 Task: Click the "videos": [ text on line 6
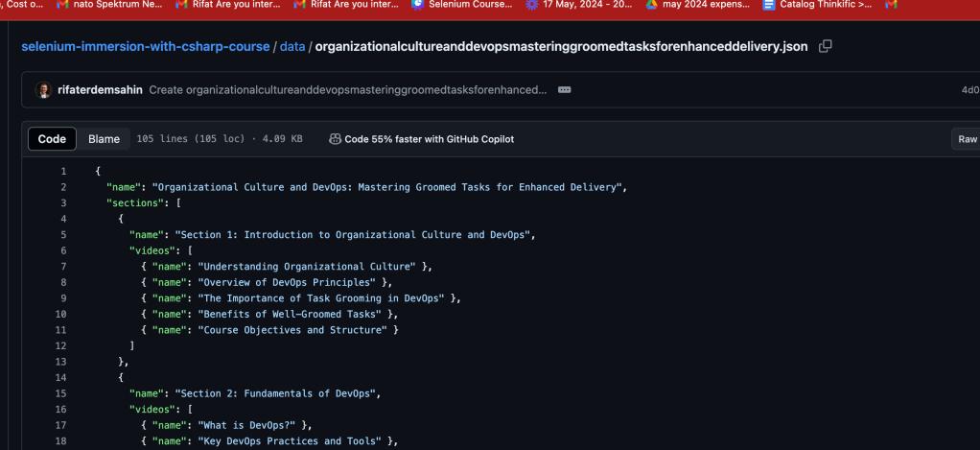pyautogui.click(x=161, y=250)
